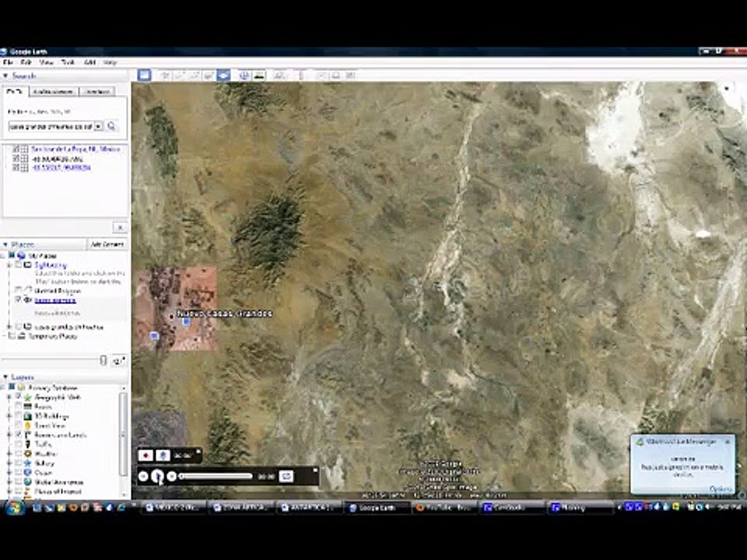This screenshot has height=560, width=747.
Task: Click the save tour icon in player
Action: click(x=286, y=476)
